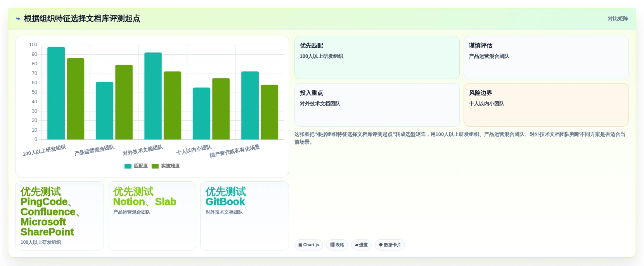
Task: Click 十人以内小团队 in the 风险边界 card
Action: (486, 104)
